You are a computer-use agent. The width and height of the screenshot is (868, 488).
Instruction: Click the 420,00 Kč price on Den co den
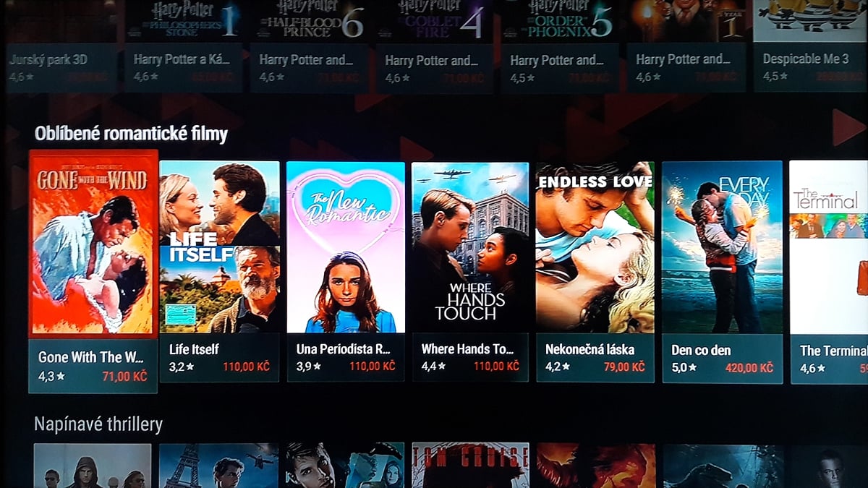(x=749, y=367)
